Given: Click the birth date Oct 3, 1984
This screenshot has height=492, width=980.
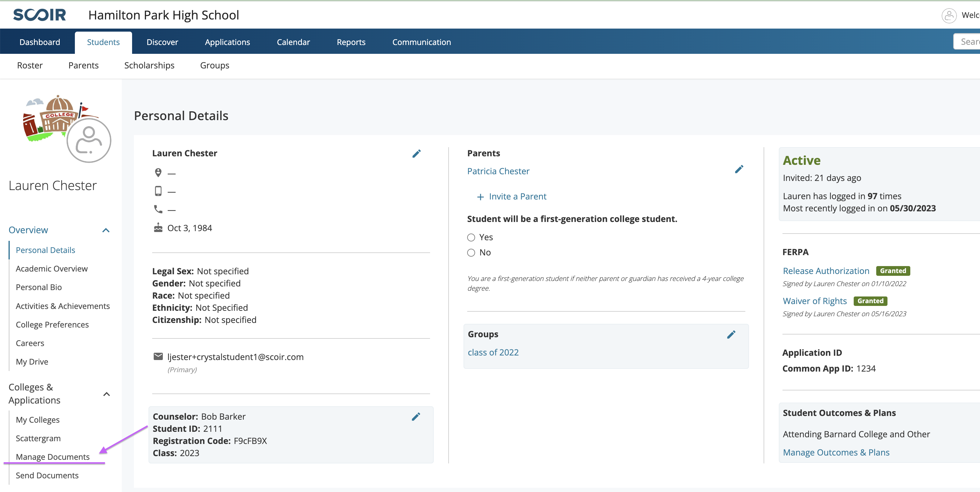Looking at the screenshot, I should pos(190,228).
